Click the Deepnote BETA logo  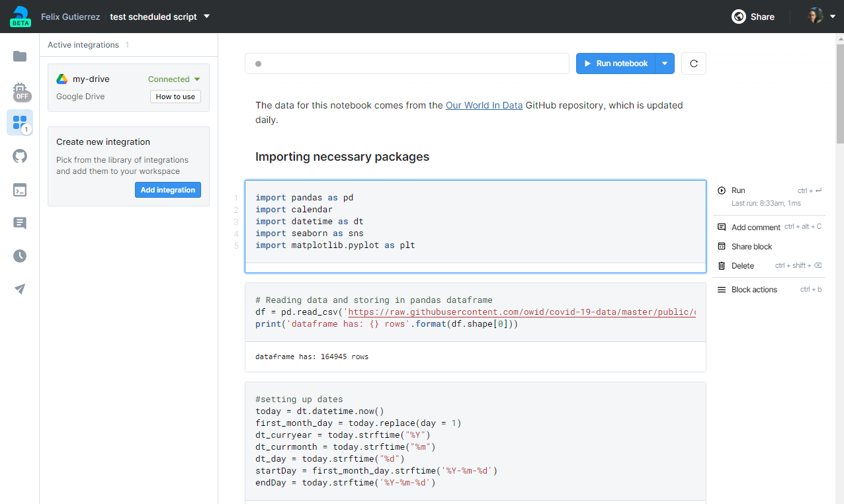click(x=21, y=17)
